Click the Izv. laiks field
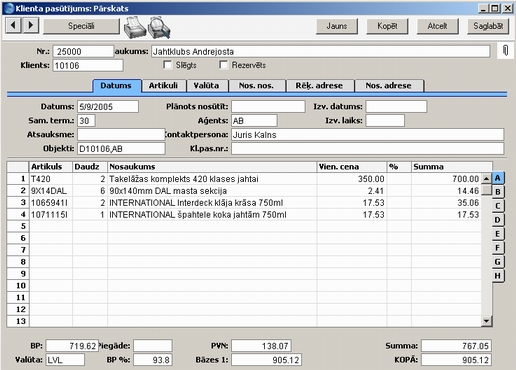This screenshot has width=516, height=370. tap(385, 121)
